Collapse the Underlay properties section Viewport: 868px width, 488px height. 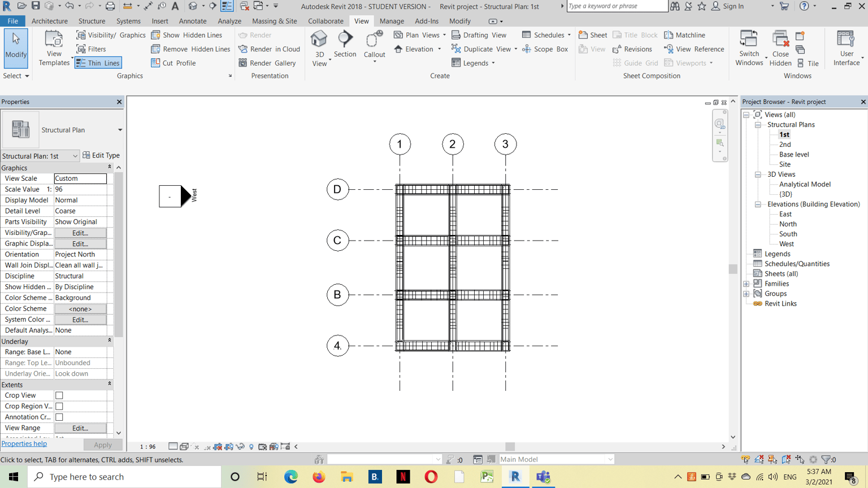[x=110, y=341]
